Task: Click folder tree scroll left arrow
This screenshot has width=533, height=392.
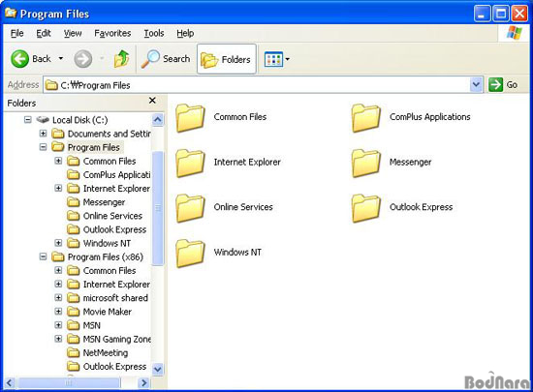Action: (x=9, y=383)
